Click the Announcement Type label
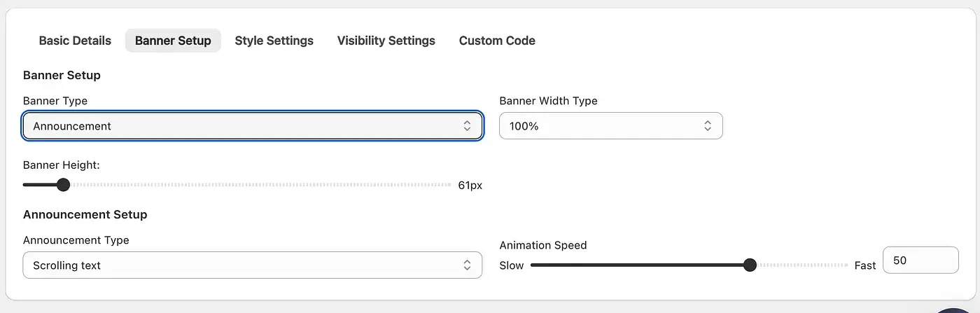This screenshot has height=313, width=980. 76,240
